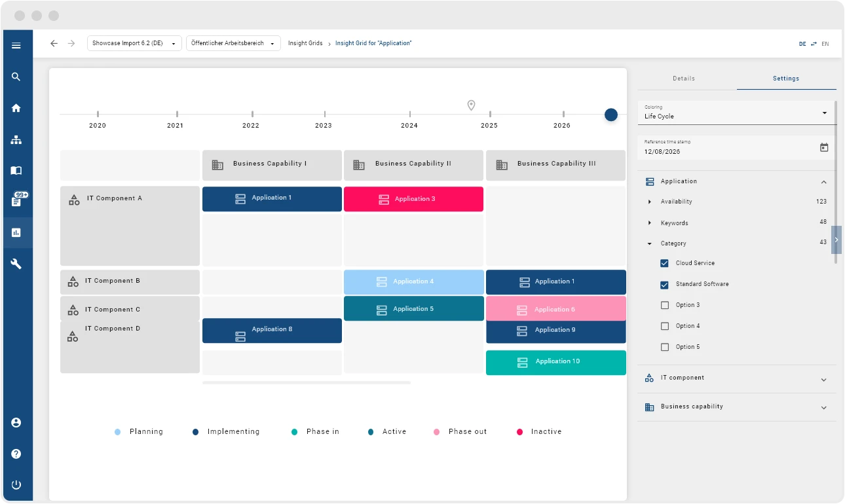Open the book catalog sidebar icon
Image resolution: width=845 pixels, height=504 pixels.
[16, 170]
